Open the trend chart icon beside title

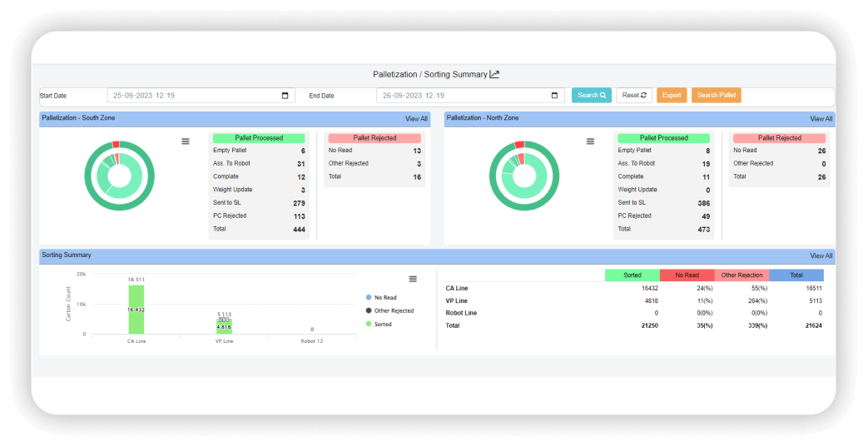click(x=494, y=74)
